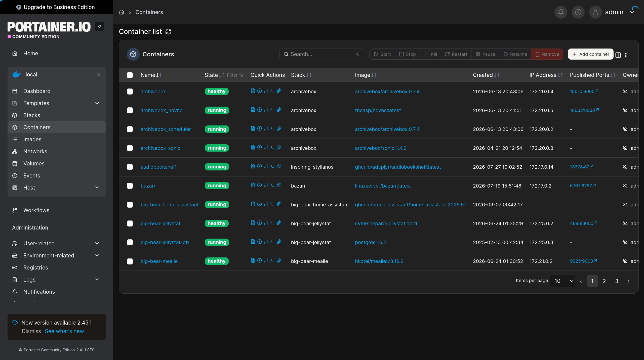
Task: Open stats icon for archivebox_scheduler row
Action: 266,128
